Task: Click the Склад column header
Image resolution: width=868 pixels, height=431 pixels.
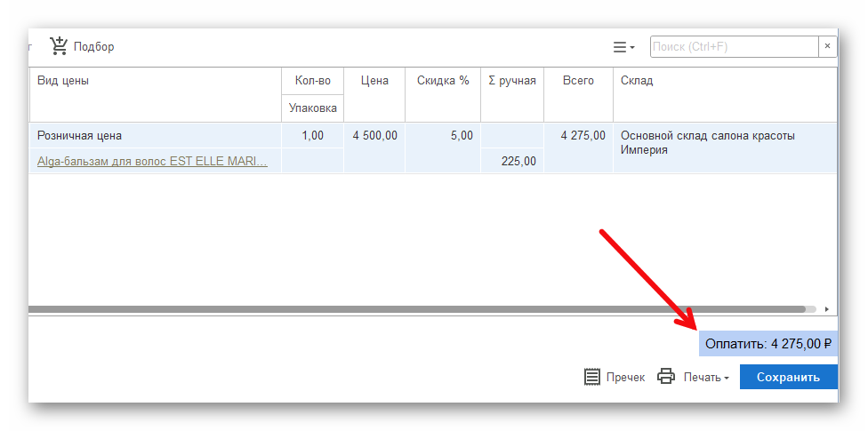Action: [637, 81]
